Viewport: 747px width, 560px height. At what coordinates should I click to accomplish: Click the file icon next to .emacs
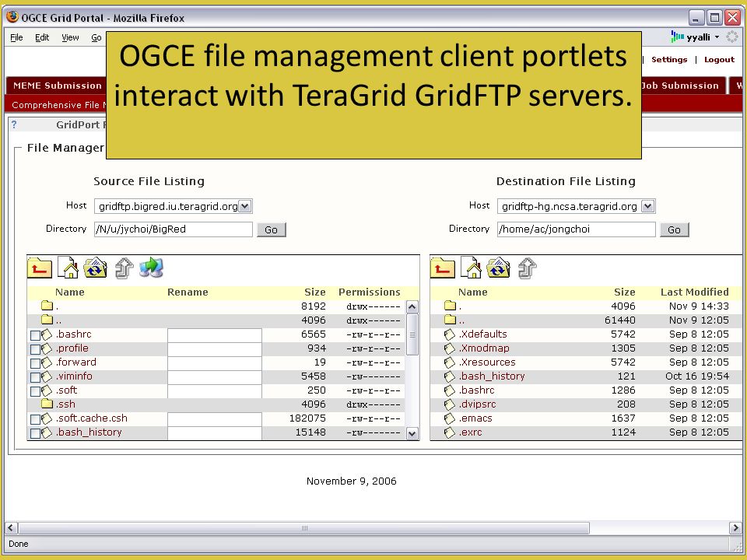tap(449, 418)
